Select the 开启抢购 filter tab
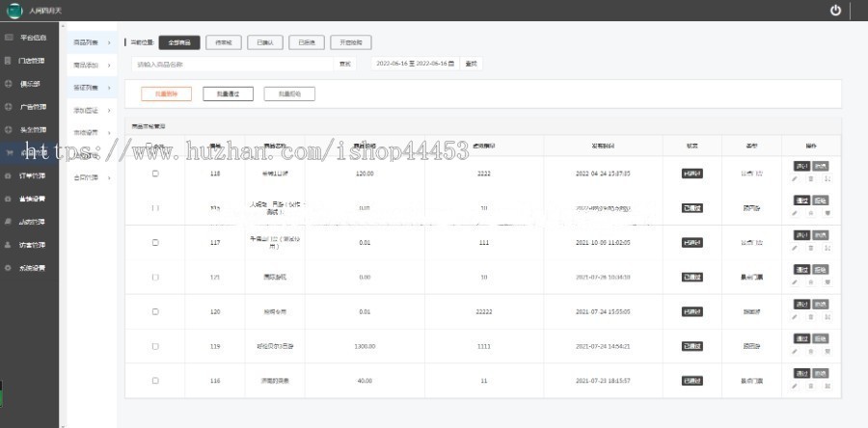Viewport: 868px width, 428px height. 351,42
